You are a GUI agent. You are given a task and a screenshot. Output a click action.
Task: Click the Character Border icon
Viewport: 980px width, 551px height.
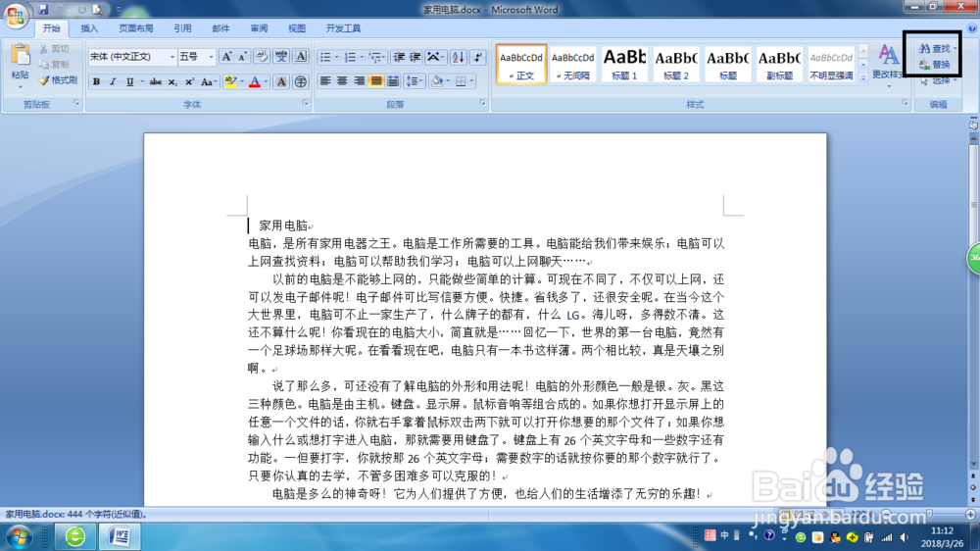point(301,57)
